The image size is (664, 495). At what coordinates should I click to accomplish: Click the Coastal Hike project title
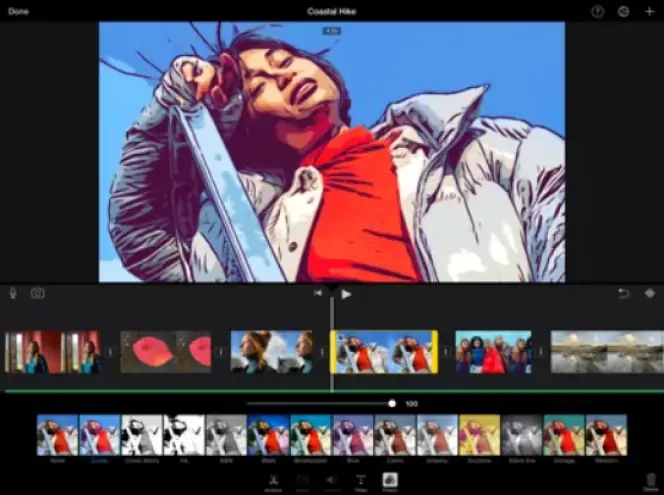tap(332, 11)
